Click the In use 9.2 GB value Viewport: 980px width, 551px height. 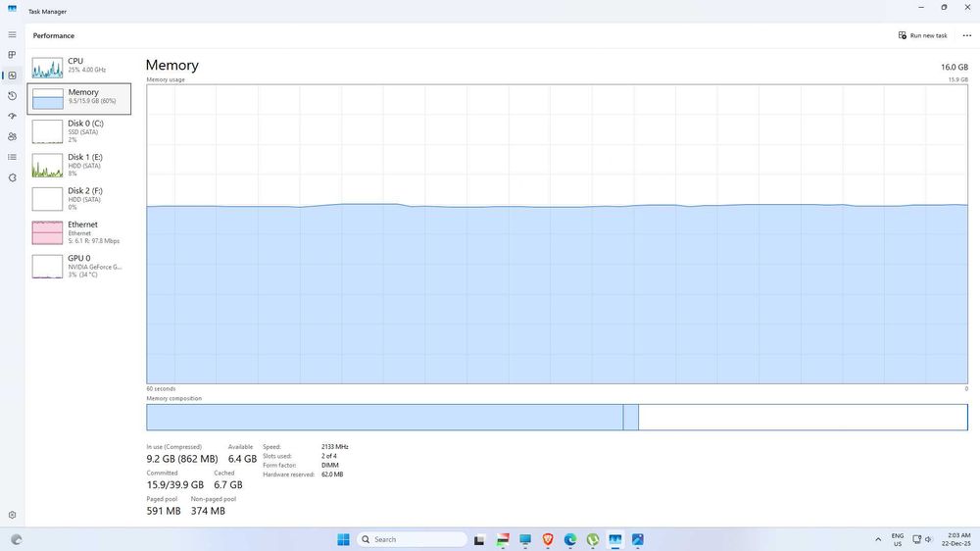(182, 459)
